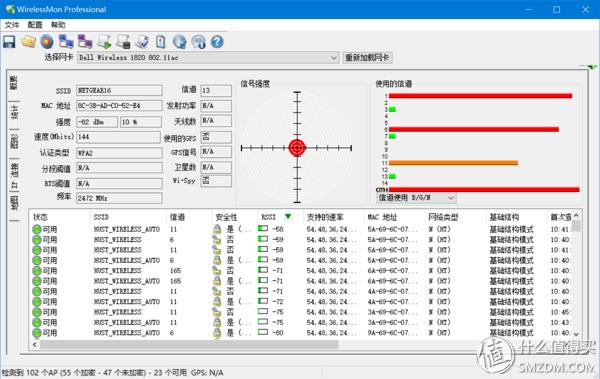
Task: Switch to the 统计 vertical tab
Action: [14, 113]
